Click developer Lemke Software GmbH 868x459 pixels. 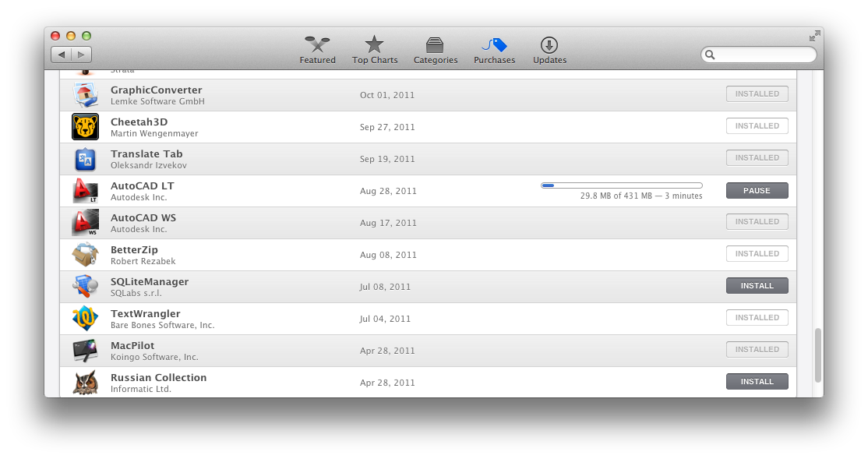157,101
